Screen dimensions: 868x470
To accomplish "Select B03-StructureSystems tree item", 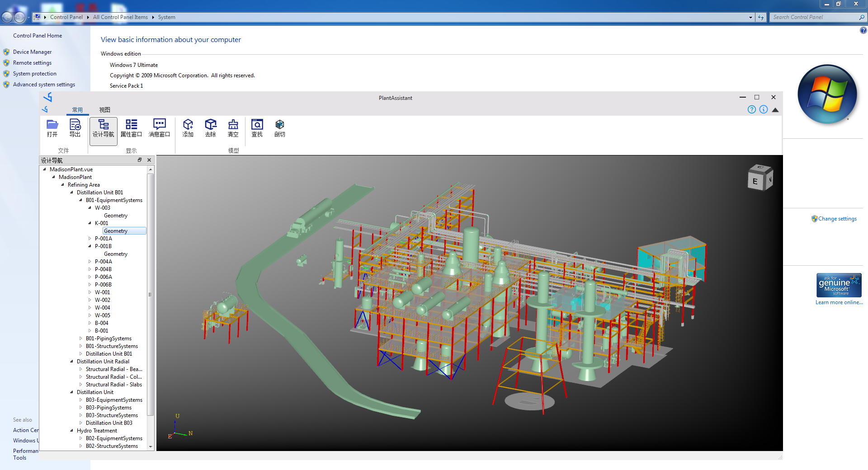I will pos(112,415).
